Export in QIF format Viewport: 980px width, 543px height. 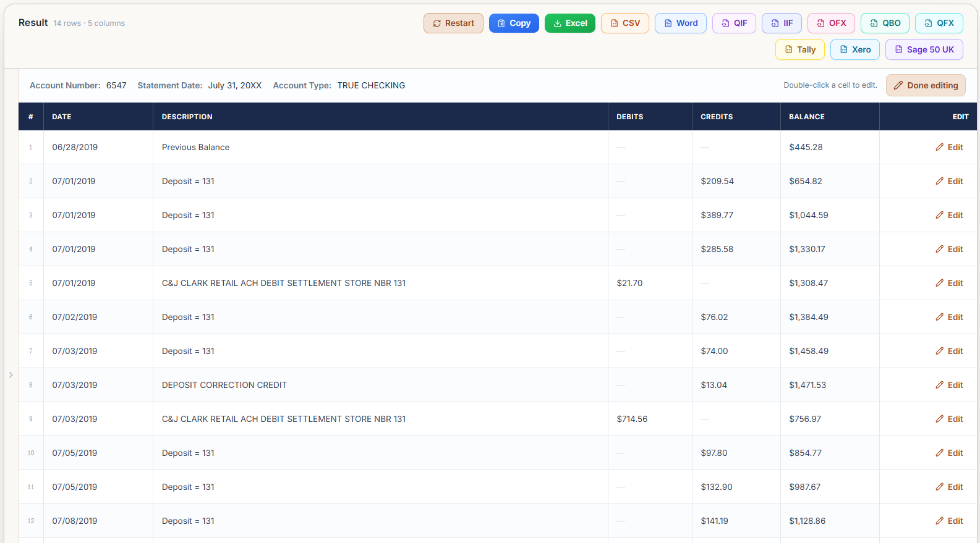[734, 23]
